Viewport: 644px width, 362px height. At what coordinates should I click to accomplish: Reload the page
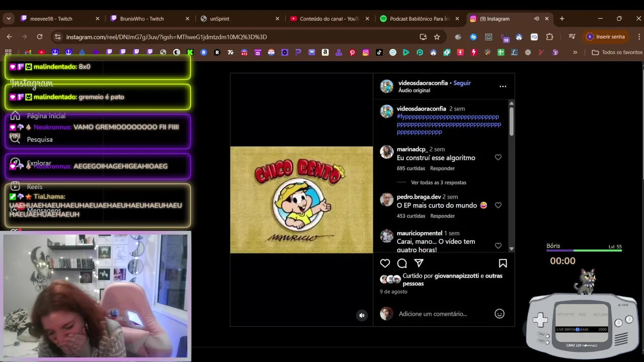40,37
